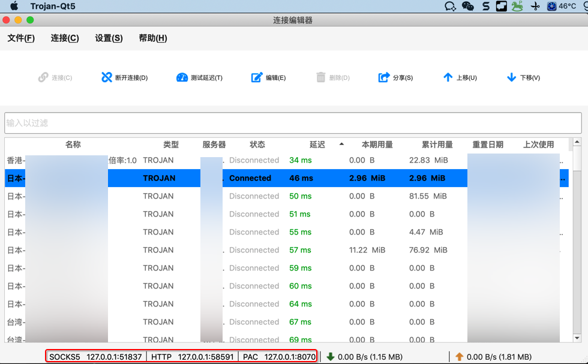588x364 pixels.
Task: Click the 81.55 MiB cumulative usage cell
Action: (x=428, y=196)
